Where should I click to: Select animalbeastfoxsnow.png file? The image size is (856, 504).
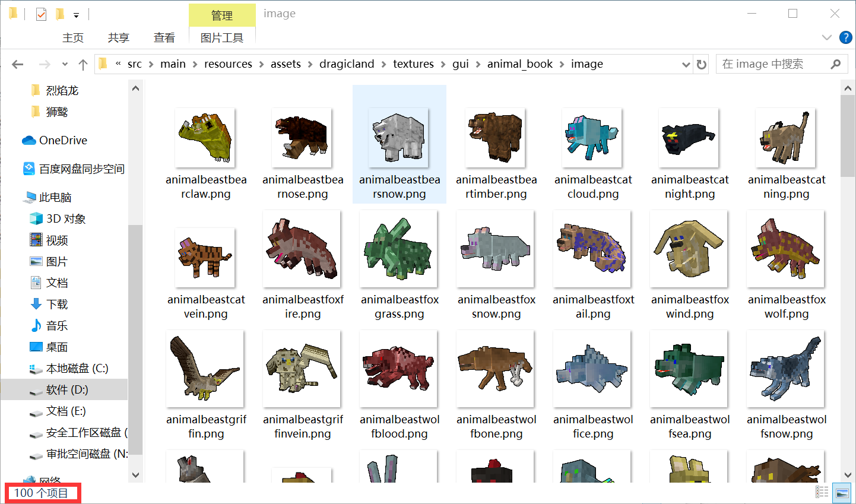click(x=496, y=265)
